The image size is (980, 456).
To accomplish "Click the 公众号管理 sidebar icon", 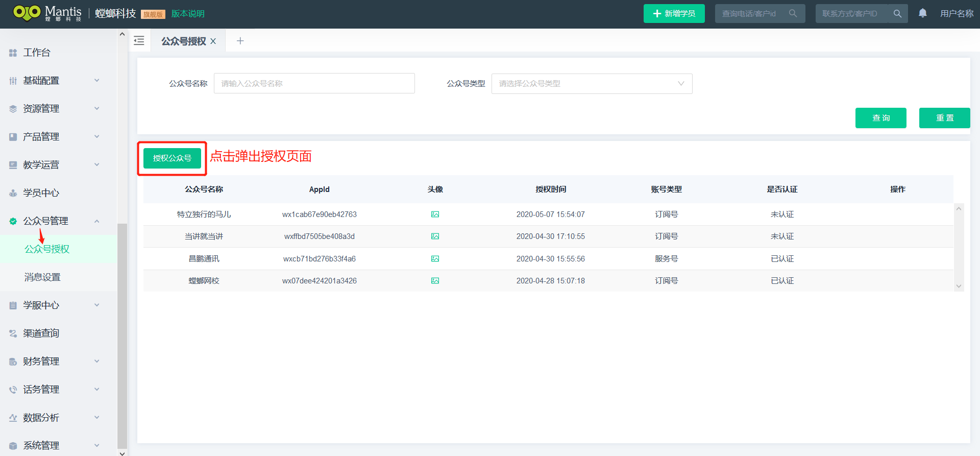I will pos(13,221).
